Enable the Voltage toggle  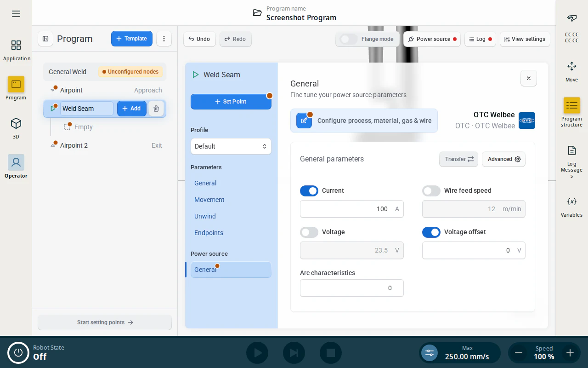pyautogui.click(x=309, y=232)
